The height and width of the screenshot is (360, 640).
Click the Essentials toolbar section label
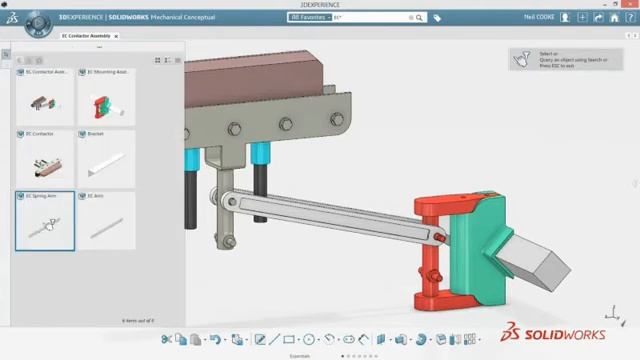coord(300,356)
